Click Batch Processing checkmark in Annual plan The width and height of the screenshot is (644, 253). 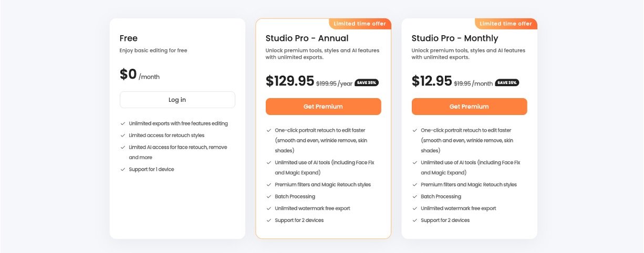[268, 197]
